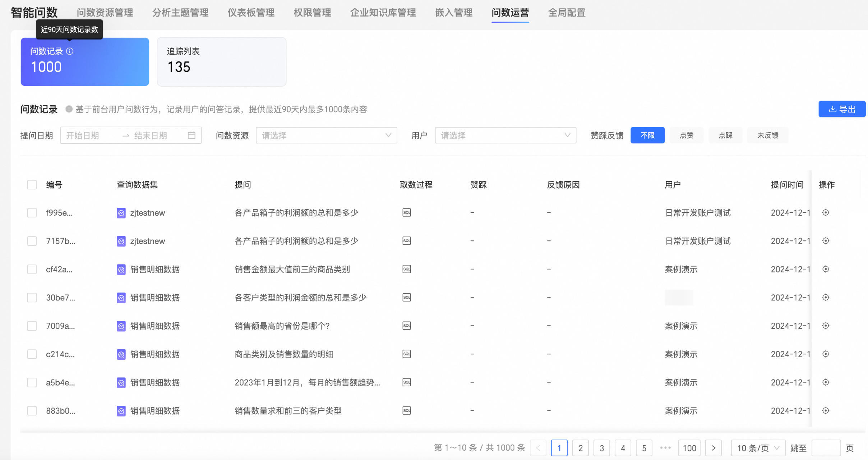868x460 pixels.
Task: Click the track target icon for row f995e...
Action: [826, 213]
